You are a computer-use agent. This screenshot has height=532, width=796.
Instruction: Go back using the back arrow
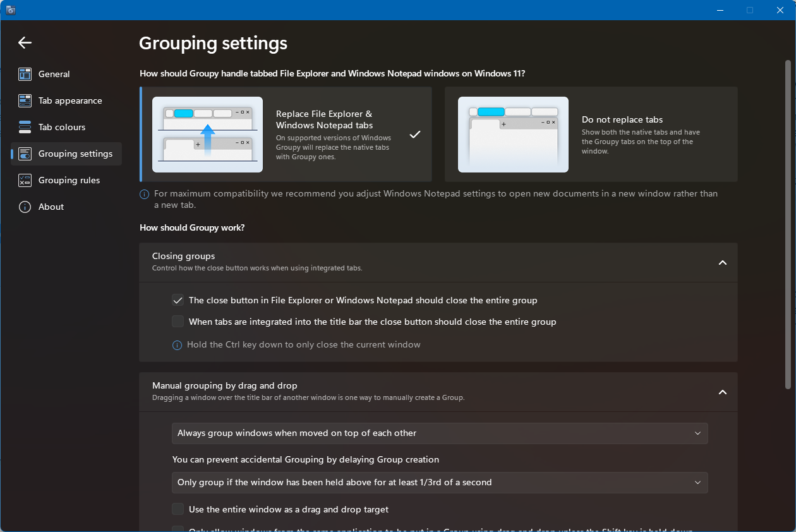pyautogui.click(x=25, y=42)
